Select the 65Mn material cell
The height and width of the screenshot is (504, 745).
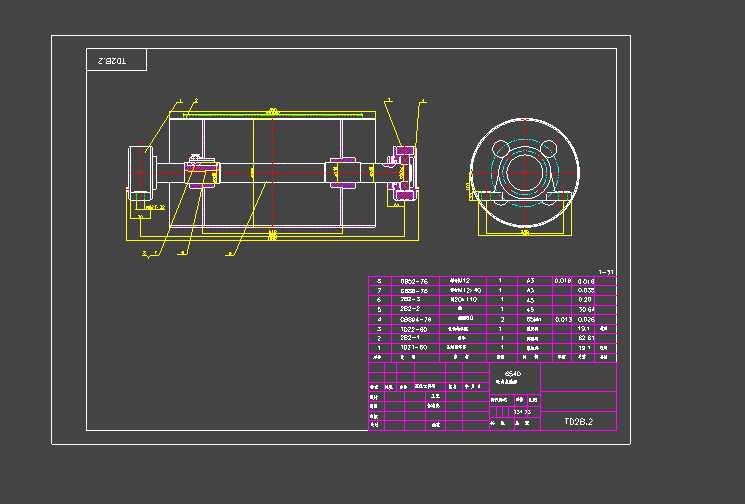(535, 319)
